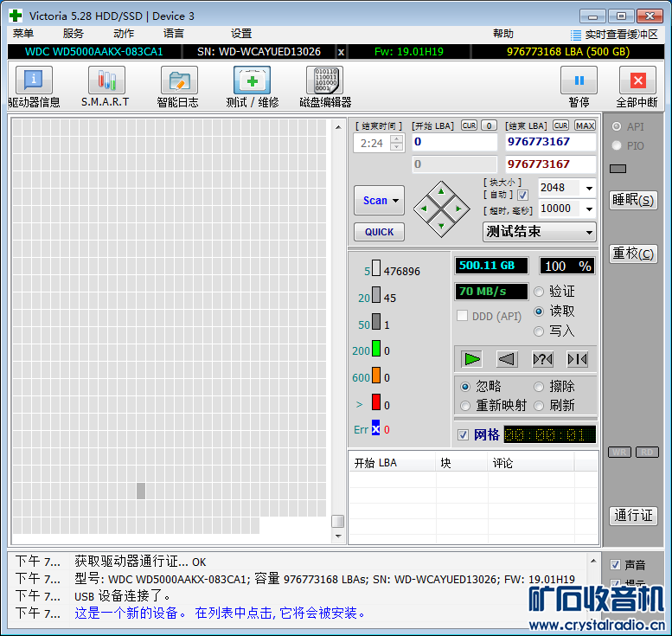
Task: Open the drive info (驱动器信息) toolbar icon
Action: point(34,80)
